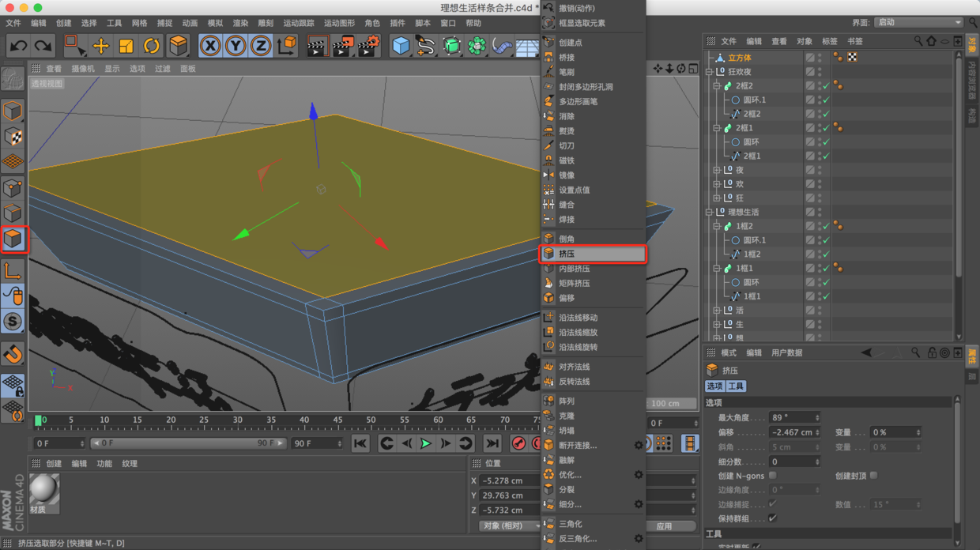The width and height of the screenshot is (980, 550).
Task: Click lock icon in the attribute manager
Action: pyautogui.click(x=932, y=353)
